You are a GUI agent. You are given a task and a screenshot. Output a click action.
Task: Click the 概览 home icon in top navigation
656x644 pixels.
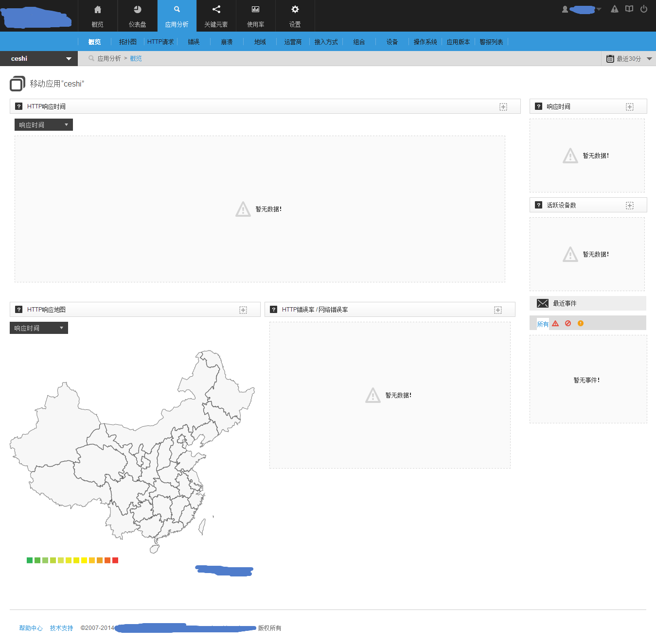(x=98, y=10)
